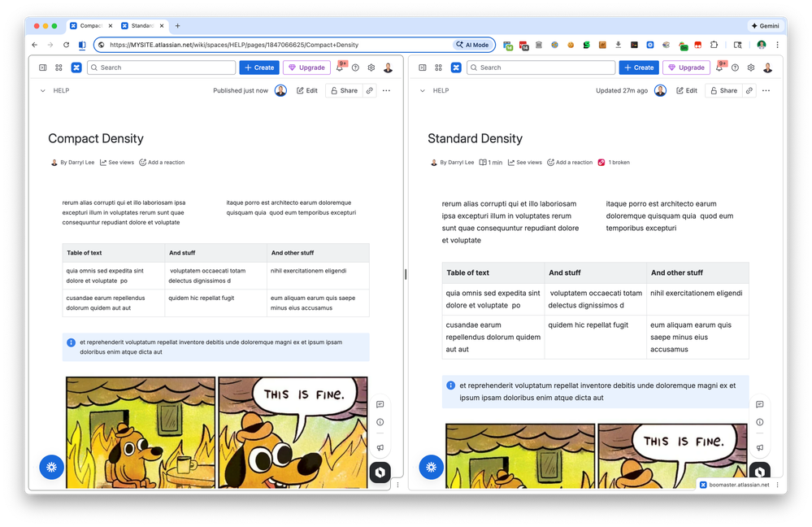
Task: Click Add a reaction on Standard Density page
Action: (570, 162)
